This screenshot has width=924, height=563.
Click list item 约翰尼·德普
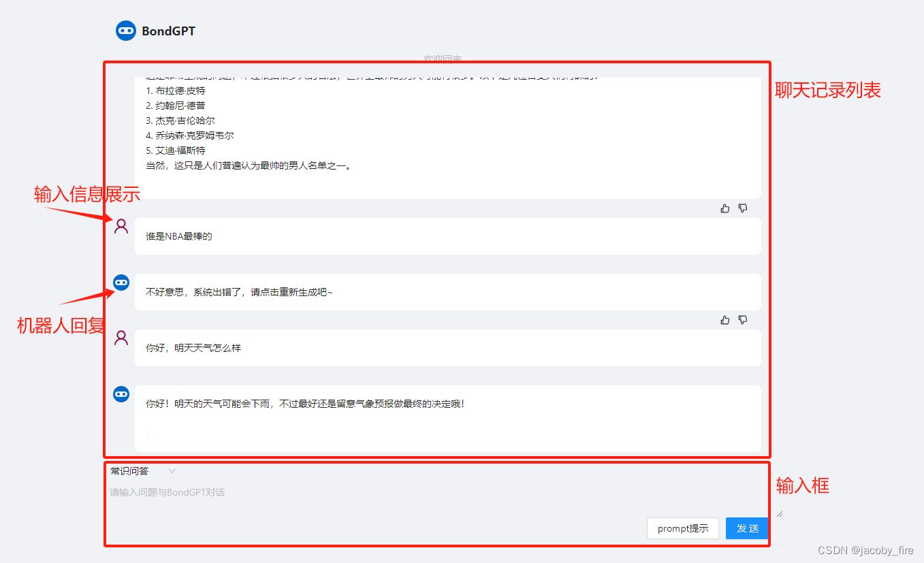coord(176,106)
